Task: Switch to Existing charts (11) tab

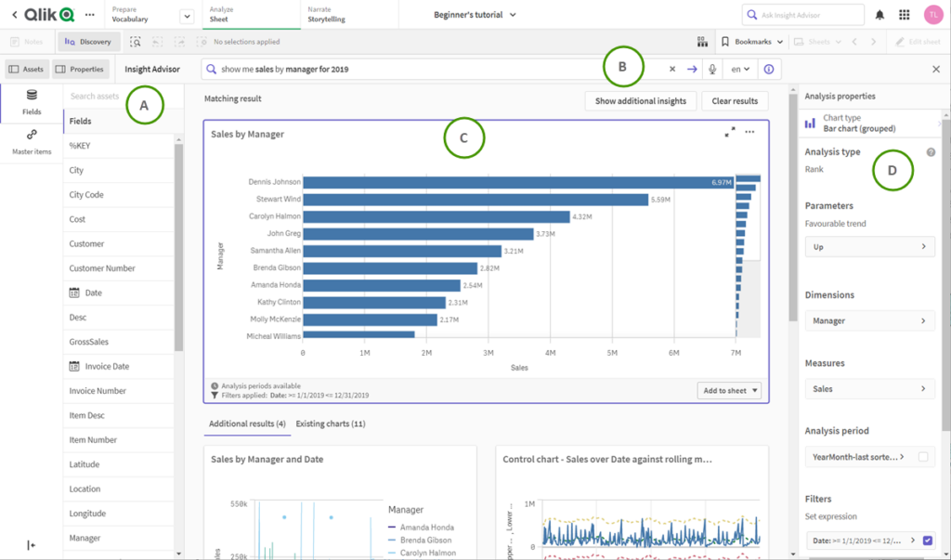Action: coord(331,423)
